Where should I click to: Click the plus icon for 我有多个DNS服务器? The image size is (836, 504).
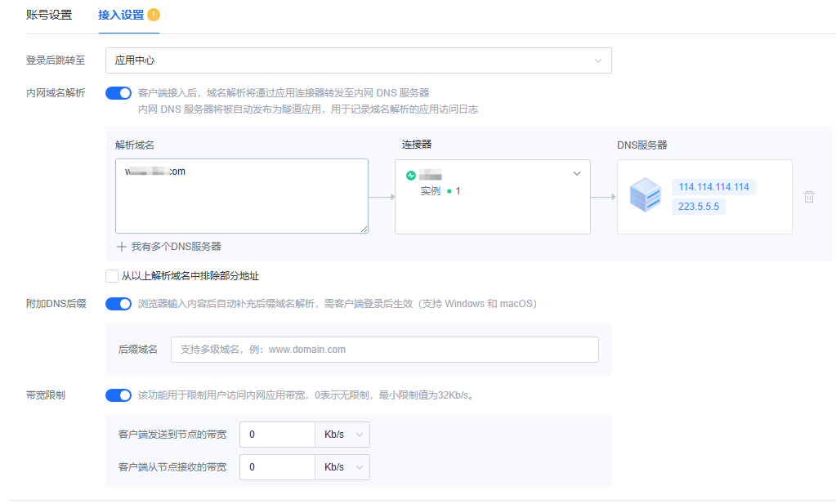tap(122, 246)
